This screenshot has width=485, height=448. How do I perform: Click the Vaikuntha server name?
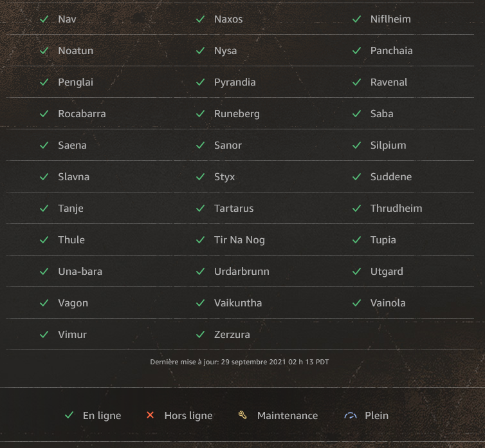pyautogui.click(x=238, y=303)
